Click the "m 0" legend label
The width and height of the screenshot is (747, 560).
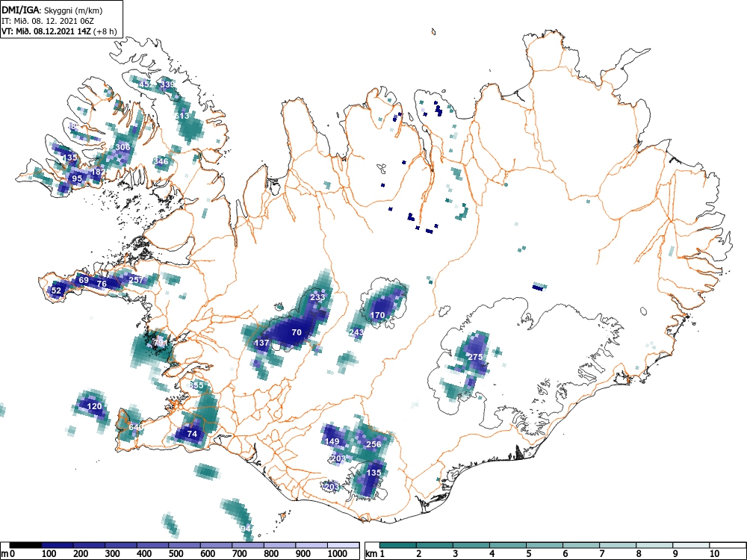click(x=7, y=554)
